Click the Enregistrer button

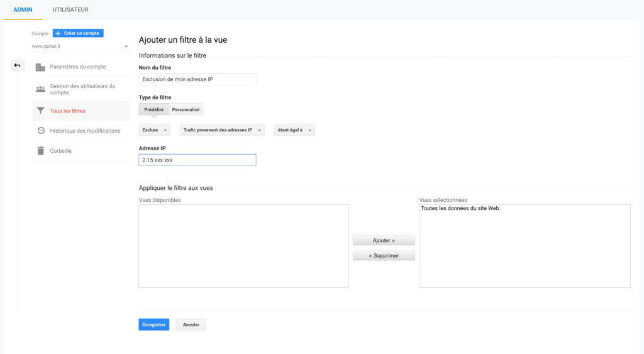[153, 324]
